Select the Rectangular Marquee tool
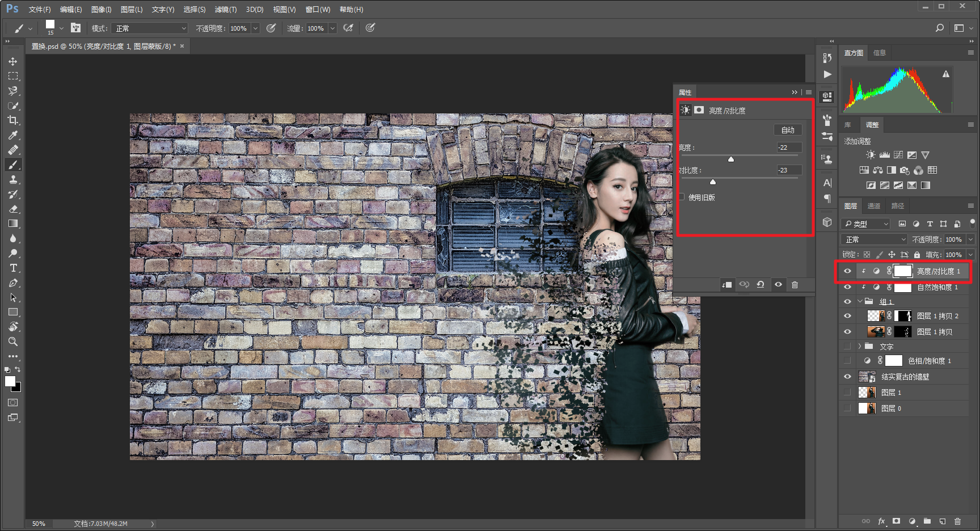 [12, 76]
